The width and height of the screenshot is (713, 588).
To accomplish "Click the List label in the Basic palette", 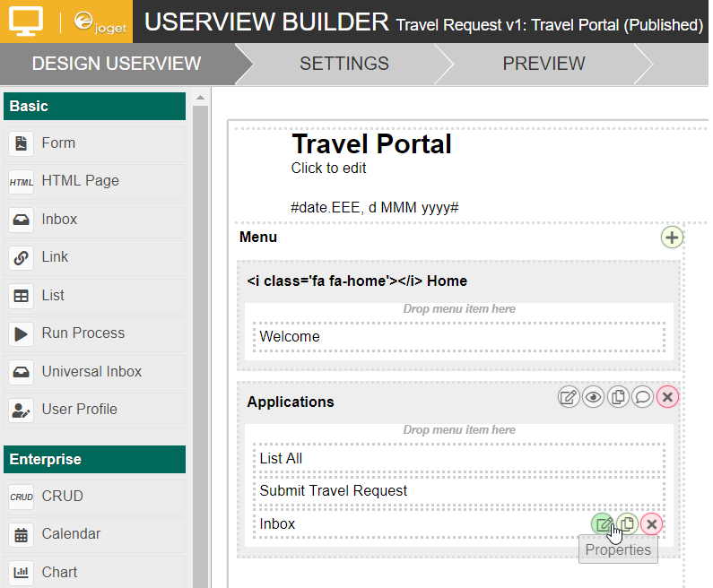I will coord(53,296).
